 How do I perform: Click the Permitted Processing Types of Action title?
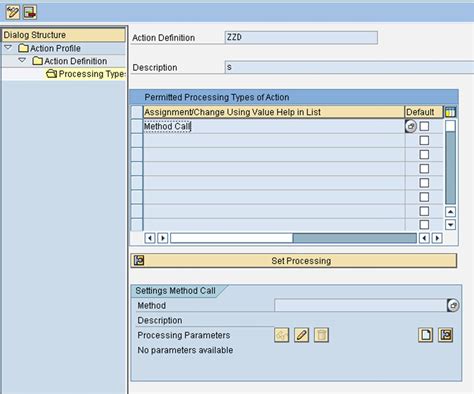(x=217, y=97)
